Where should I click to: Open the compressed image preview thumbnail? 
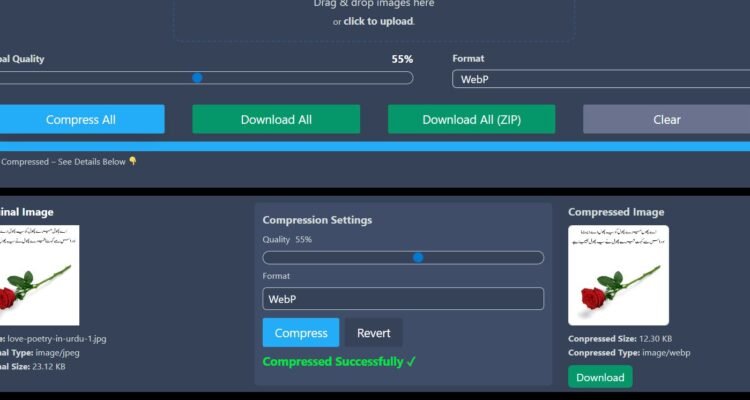[618, 275]
